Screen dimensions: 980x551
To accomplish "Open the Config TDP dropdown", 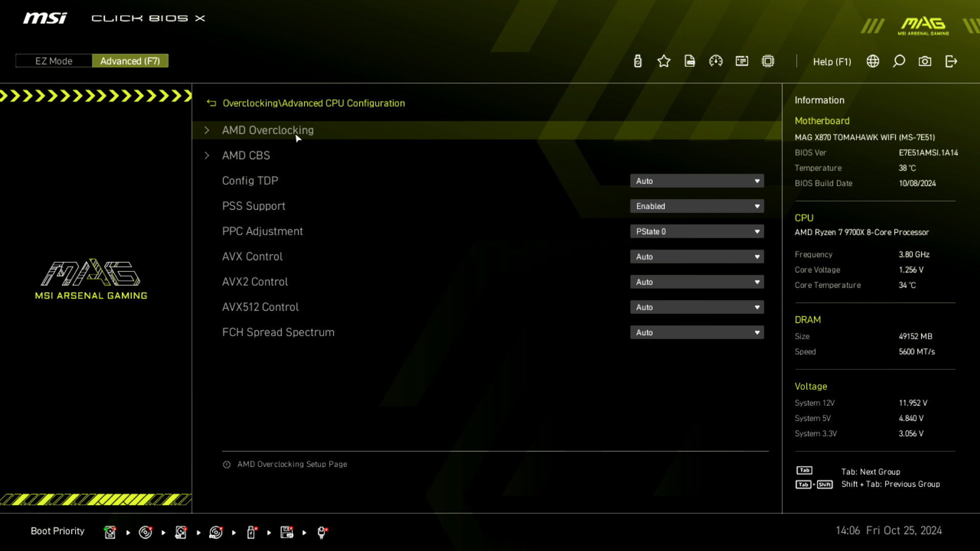I will point(697,181).
